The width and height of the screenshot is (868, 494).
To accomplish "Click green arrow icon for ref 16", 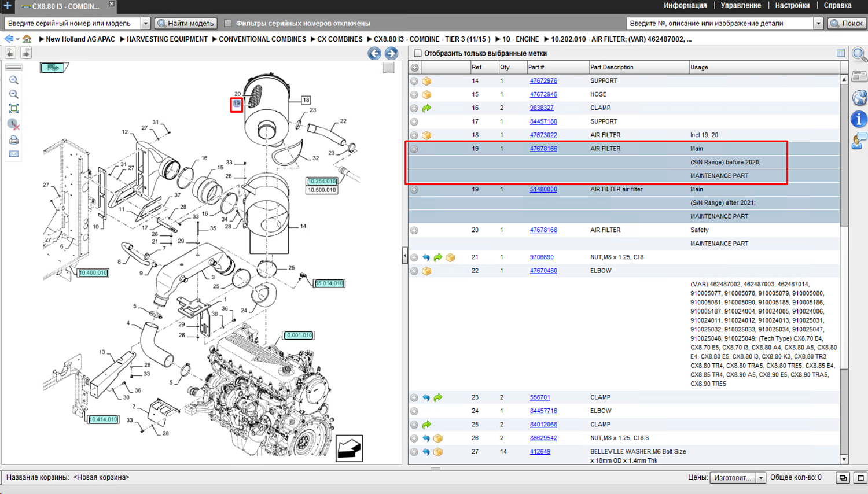I will [426, 108].
